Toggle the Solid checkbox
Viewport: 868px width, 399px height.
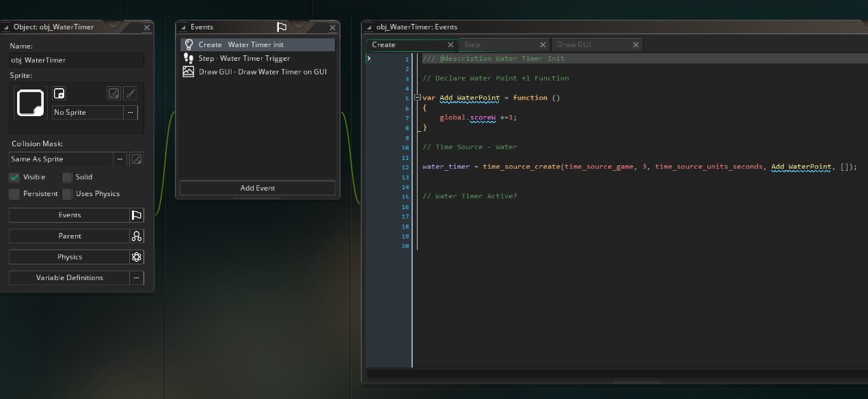67,177
